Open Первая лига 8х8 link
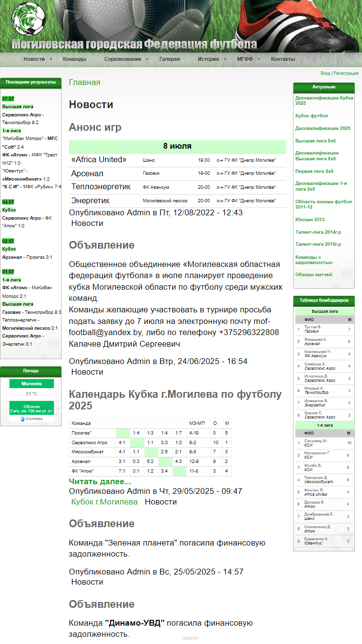 pos(314,171)
